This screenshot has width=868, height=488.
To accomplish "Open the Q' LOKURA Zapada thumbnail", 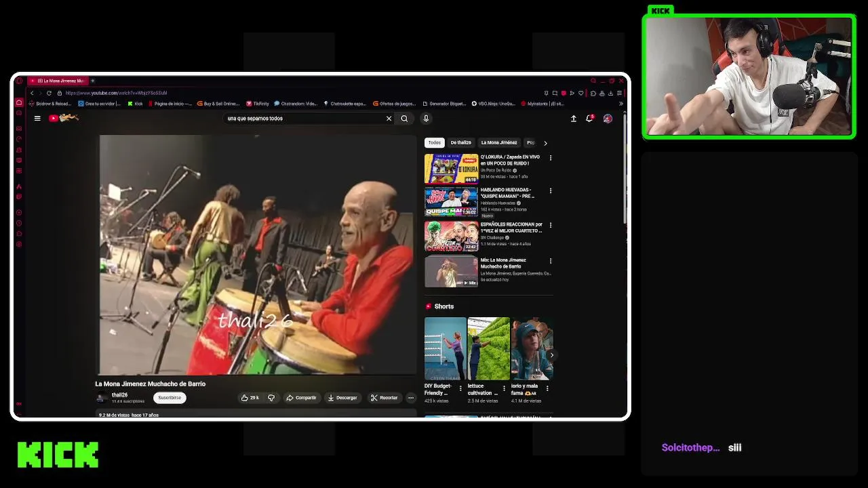I will (x=451, y=169).
